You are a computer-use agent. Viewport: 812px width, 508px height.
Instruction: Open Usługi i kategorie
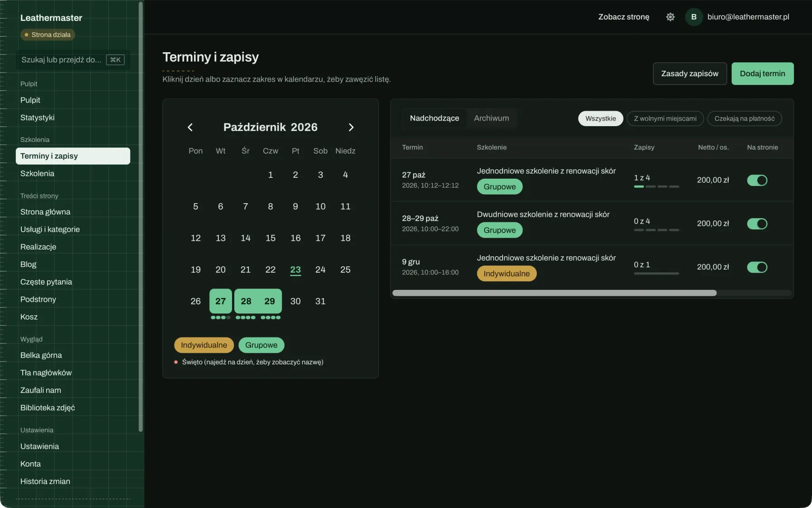[72, 230]
